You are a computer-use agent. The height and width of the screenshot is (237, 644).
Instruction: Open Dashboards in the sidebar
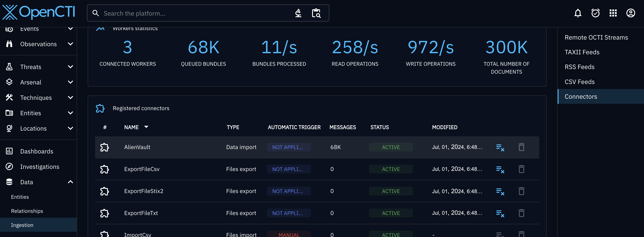pos(38,151)
